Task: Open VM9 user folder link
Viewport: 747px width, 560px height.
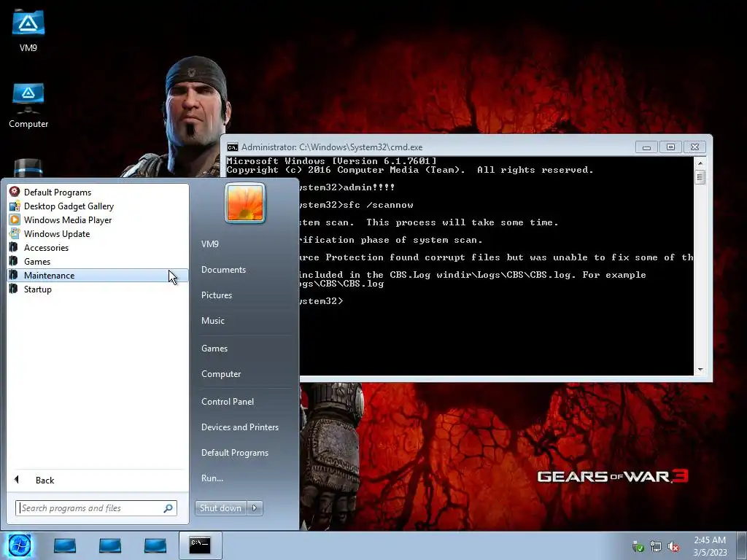Action: click(x=210, y=244)
